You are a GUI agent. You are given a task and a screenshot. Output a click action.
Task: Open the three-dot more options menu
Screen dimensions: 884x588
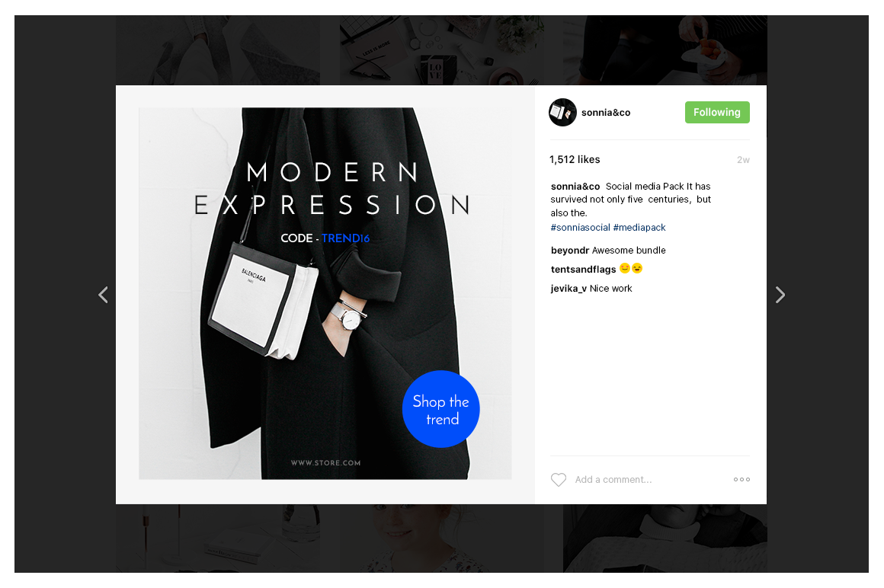click(741, 479)
